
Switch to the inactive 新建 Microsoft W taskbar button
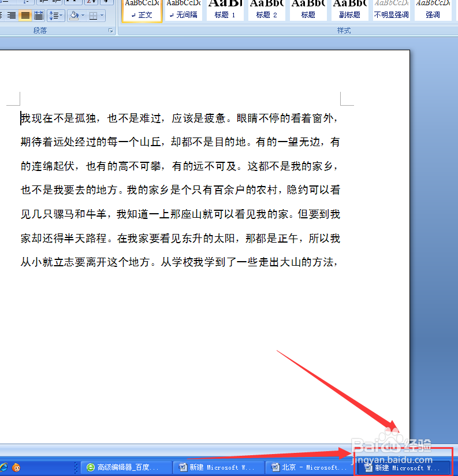[x=219, y=467]
